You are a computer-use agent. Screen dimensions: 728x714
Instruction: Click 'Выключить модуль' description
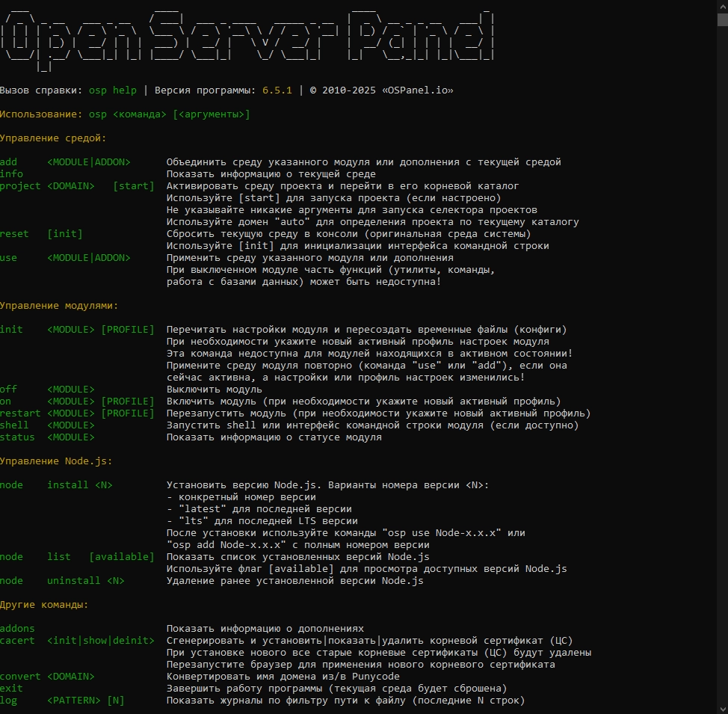[x=214, y=390]
